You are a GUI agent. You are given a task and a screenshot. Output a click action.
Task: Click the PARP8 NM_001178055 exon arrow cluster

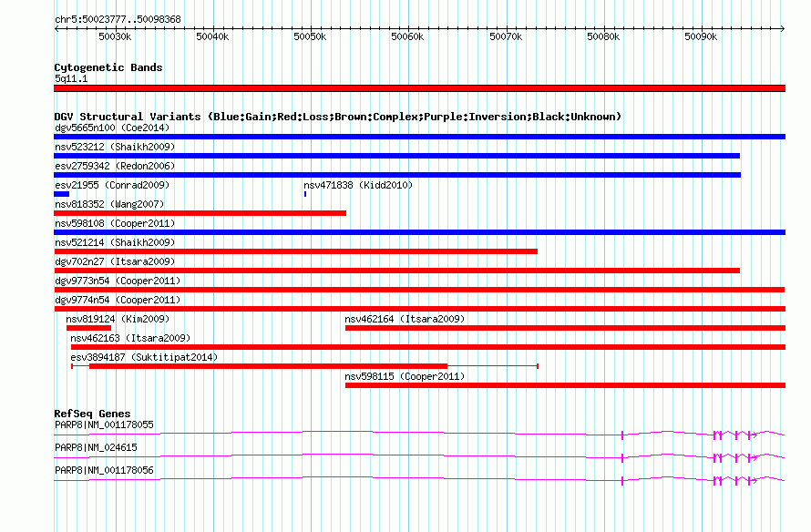[735, 435]
